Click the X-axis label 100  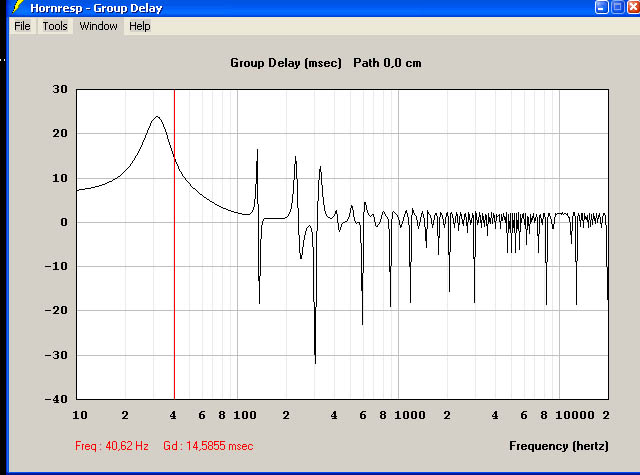coord(244,415)
